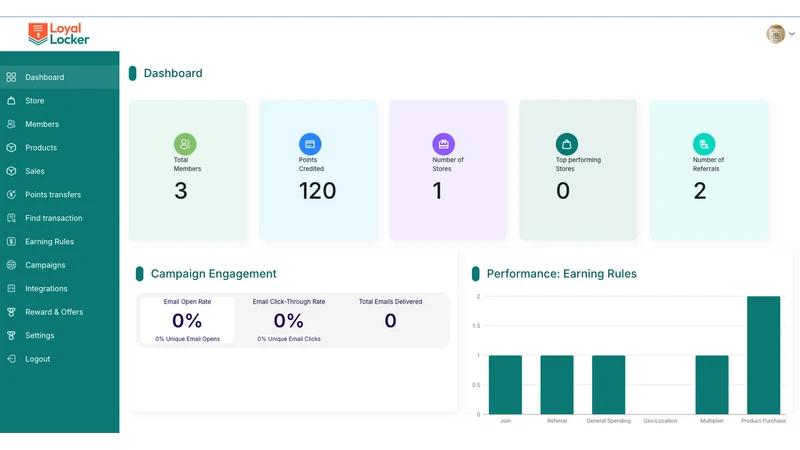The height and width of the screenshot is (450, 800).
Task: Click the Reward & Offers trophy icon
Action: point(11,312)
